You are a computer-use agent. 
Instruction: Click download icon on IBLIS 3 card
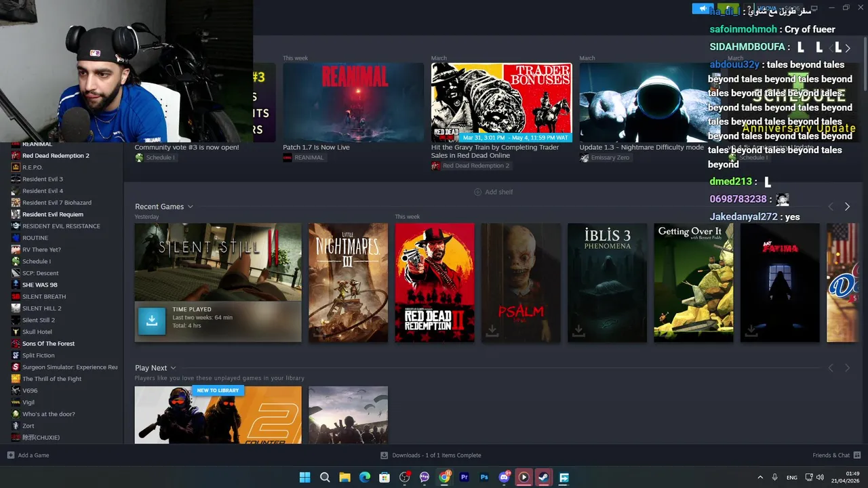(578, 330)
